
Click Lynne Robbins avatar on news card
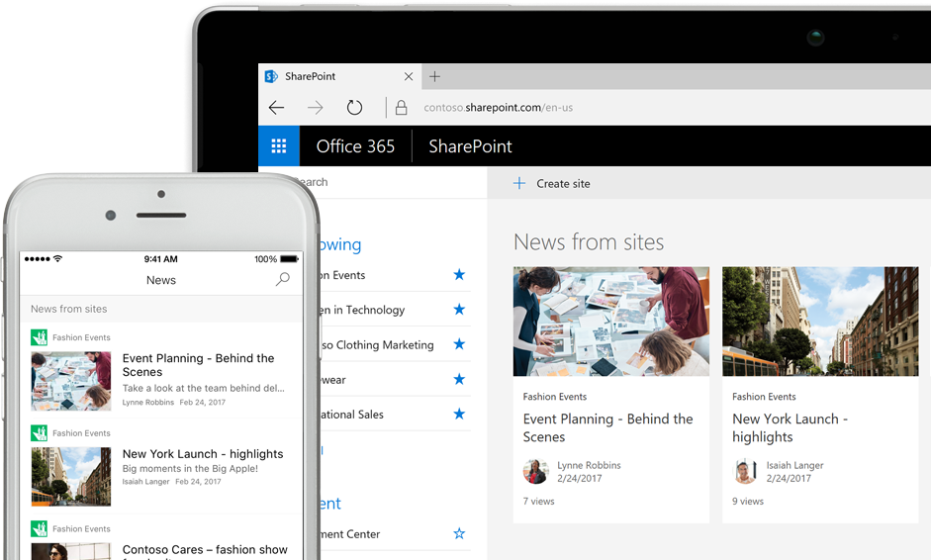pos(535,472)
